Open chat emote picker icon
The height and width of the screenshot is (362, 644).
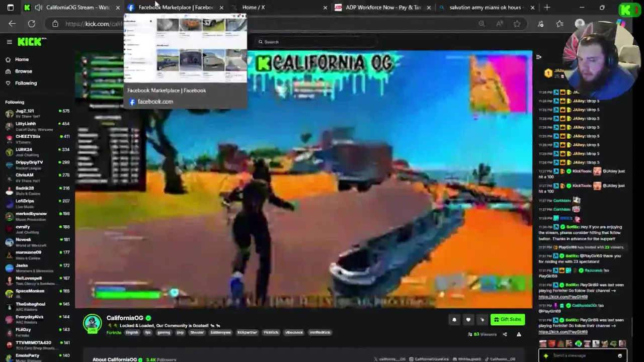620,355
